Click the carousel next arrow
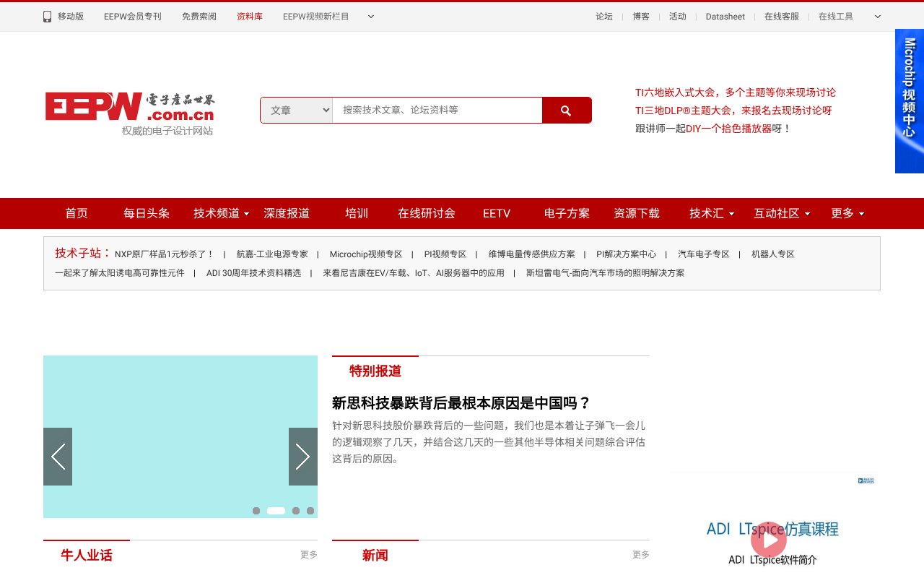924x578 pixels. (303, 457)
